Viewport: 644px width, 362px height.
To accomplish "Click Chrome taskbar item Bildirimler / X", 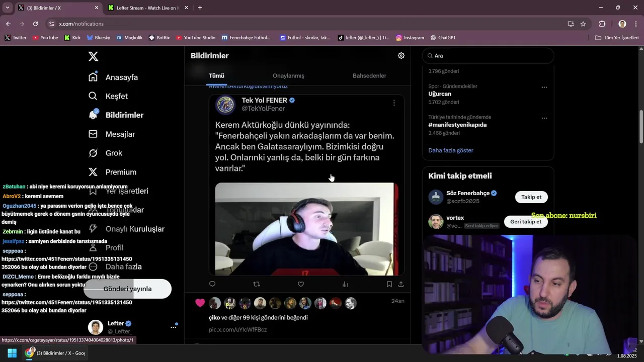I will click(x=55, y=353).
